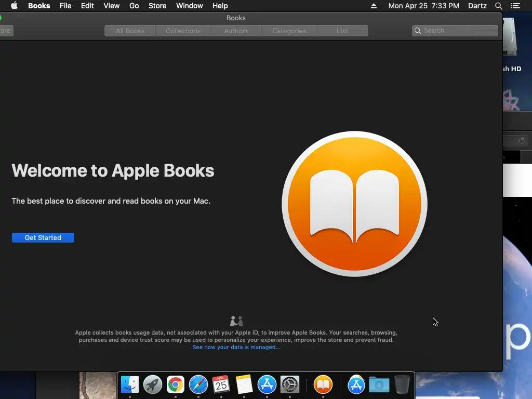
Task: Open the Applications folder icon right of Books in Dock
Action: coord(356,384)
